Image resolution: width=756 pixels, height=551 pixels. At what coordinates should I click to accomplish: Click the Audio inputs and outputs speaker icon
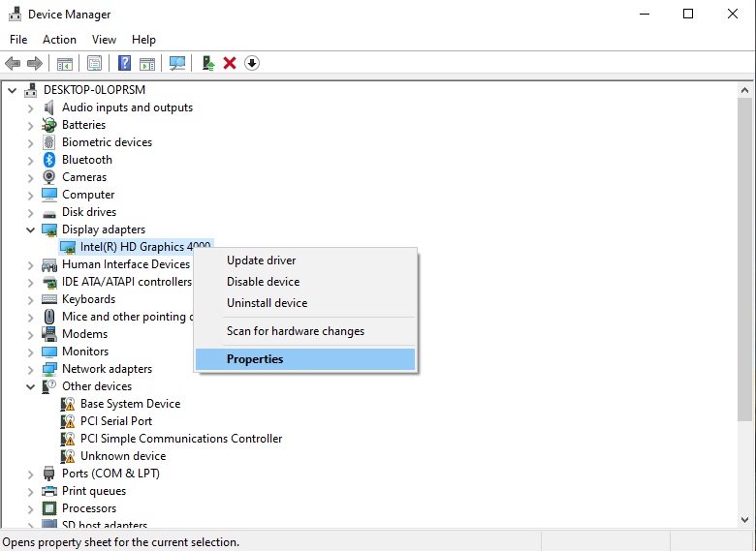(x=48, y=107)
